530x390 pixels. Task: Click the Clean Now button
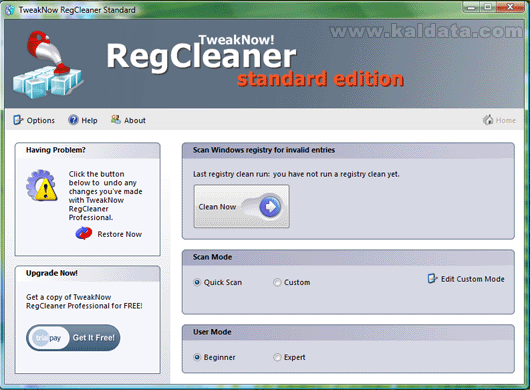tap(241, 206)
